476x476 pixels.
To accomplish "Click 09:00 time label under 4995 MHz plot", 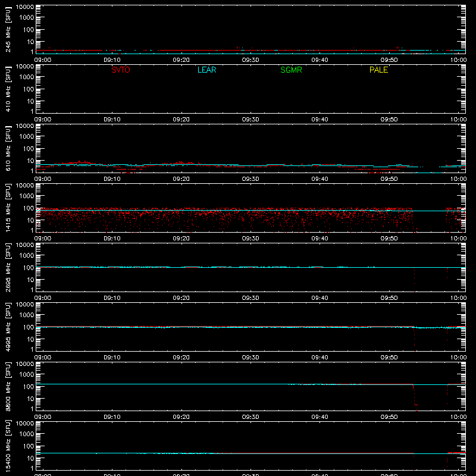I will [x=43, y=358].
